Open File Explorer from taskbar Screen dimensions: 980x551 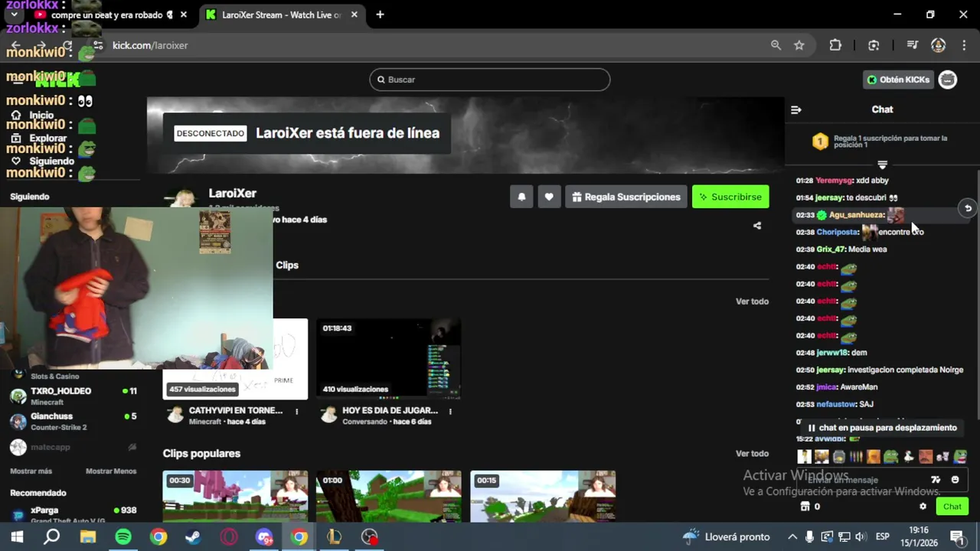[x=88, y=537]
